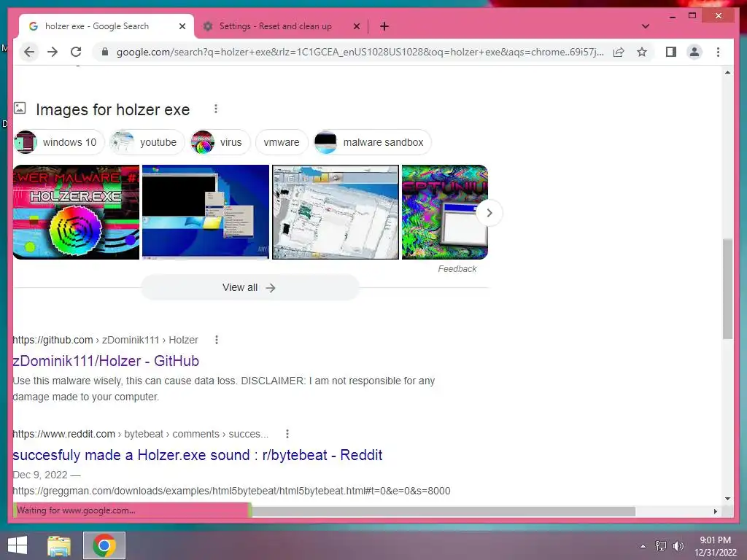Image resolution: width=747 pixels, height=560 pixels.
Task: Open the Chrome profile menu
Action: click(x=694, y=52)
